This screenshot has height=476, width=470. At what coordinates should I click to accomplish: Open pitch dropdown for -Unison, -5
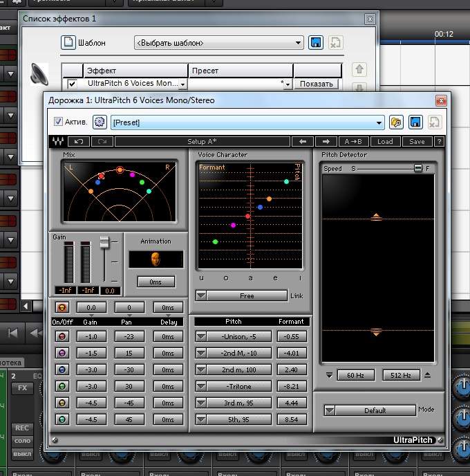click(201, 336)
